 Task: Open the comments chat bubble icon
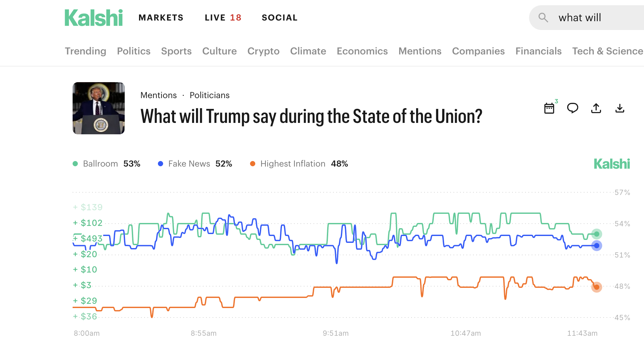(573, 108)
